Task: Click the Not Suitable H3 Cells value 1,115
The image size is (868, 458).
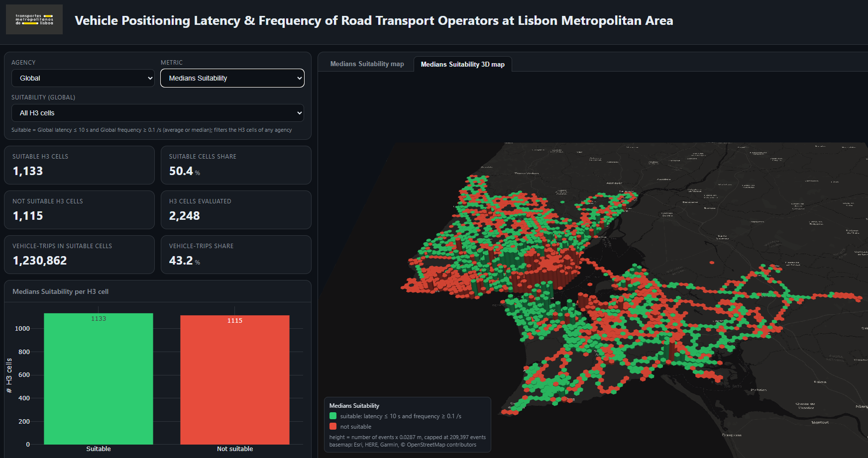Action: [28, 216]
